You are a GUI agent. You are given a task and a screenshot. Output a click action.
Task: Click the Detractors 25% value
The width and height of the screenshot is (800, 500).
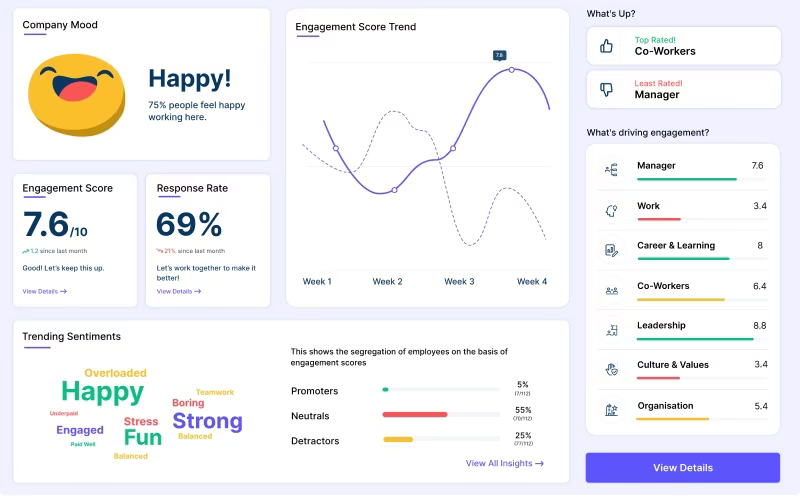[x=523, y=436]
